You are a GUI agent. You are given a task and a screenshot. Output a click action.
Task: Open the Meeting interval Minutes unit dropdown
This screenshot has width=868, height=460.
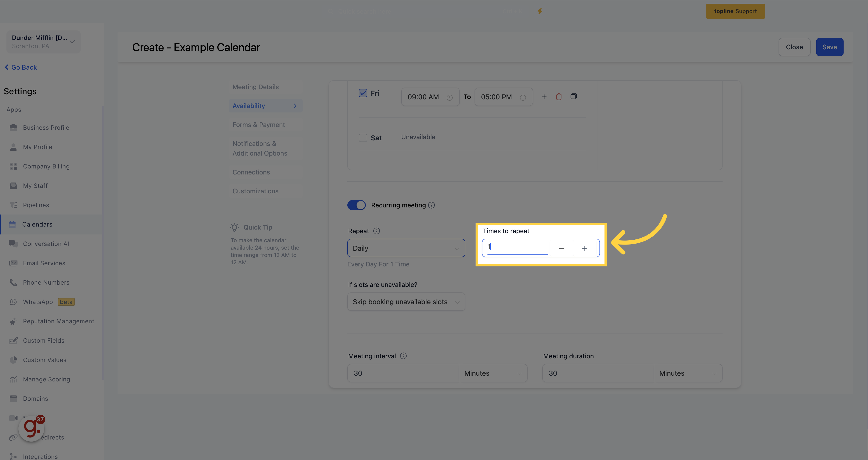pyautogui.click(x=493, y=373)
